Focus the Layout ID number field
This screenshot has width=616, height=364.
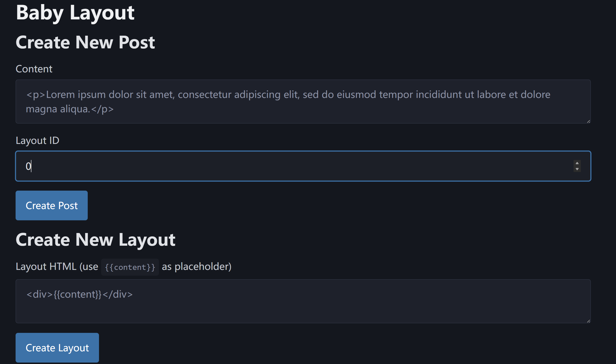pyautogui.click(x=303, y=166)
